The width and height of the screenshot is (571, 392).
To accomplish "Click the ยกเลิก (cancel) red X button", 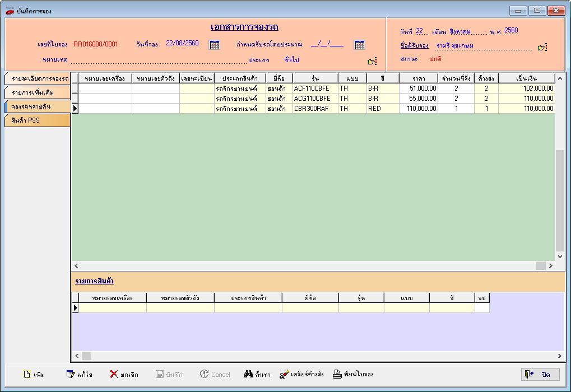I will [x=124, y=374].
